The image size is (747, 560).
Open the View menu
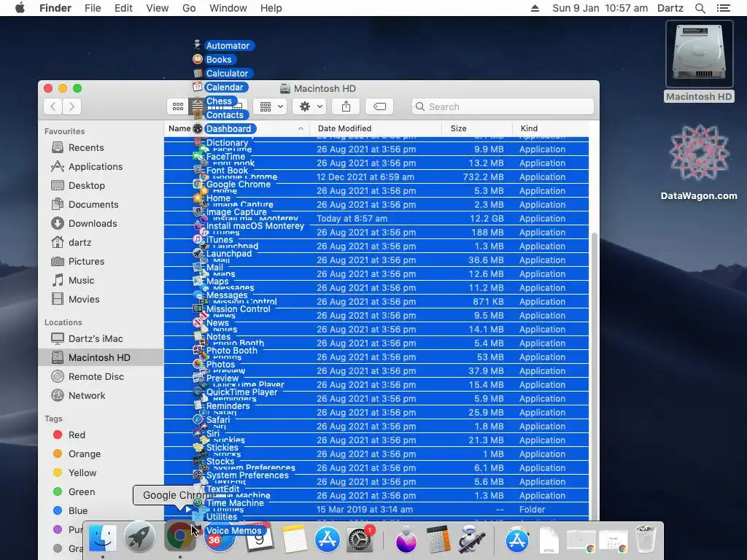click(158, 8)
